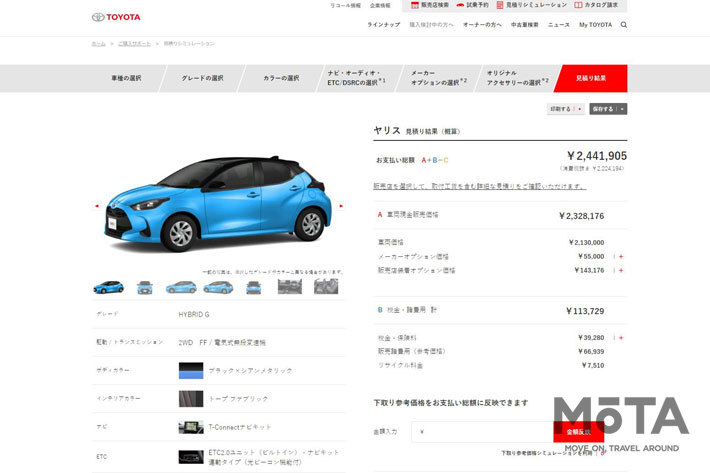The image size is (710, 473).
Task: Click the red 金額反映 button
Action: (x=578, y=432)
